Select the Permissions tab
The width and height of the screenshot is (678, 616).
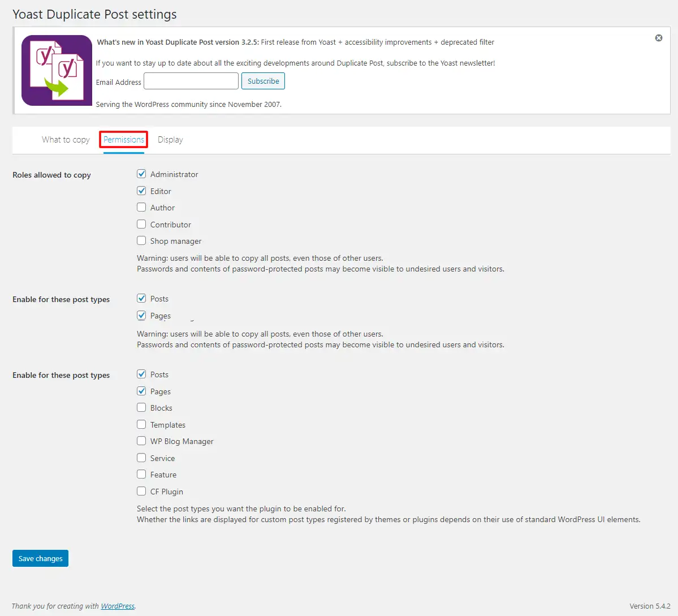coord(124,140)
